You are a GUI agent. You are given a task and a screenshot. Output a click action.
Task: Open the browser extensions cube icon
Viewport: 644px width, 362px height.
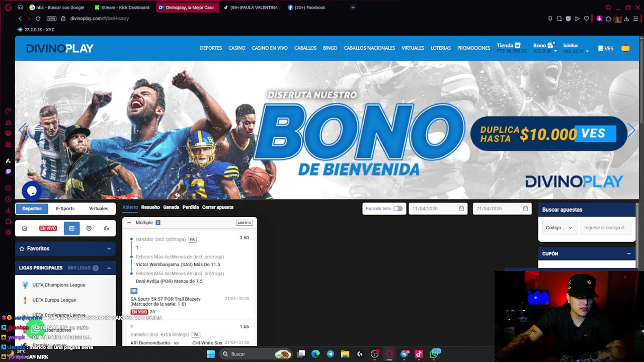pos(608,19)
